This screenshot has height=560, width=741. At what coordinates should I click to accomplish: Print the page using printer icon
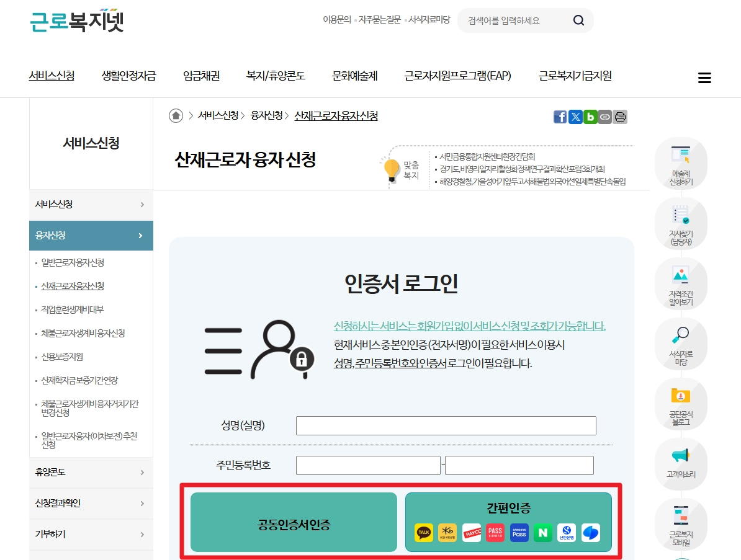620,117
